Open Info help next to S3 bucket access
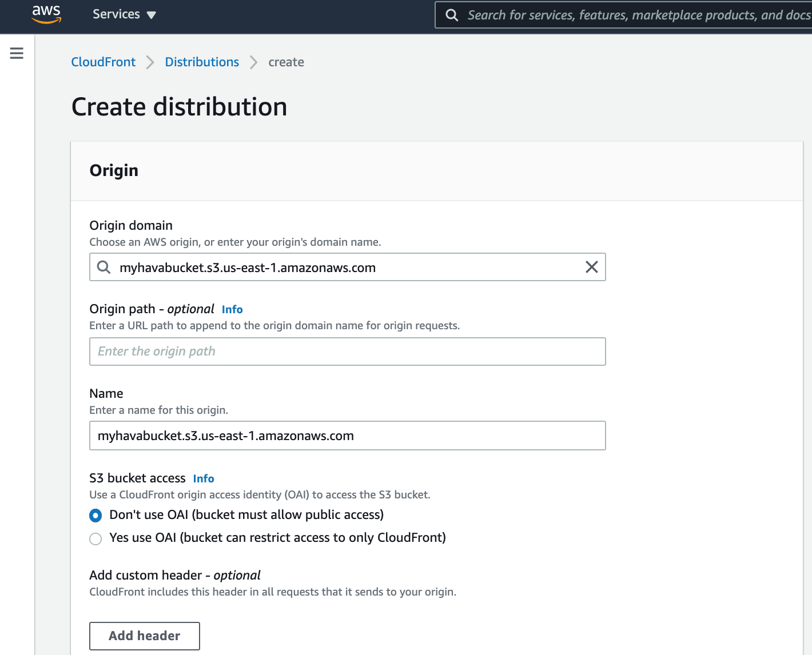Image resolution: width=812 pixels, height=655 pixels. tap(204, 478)
